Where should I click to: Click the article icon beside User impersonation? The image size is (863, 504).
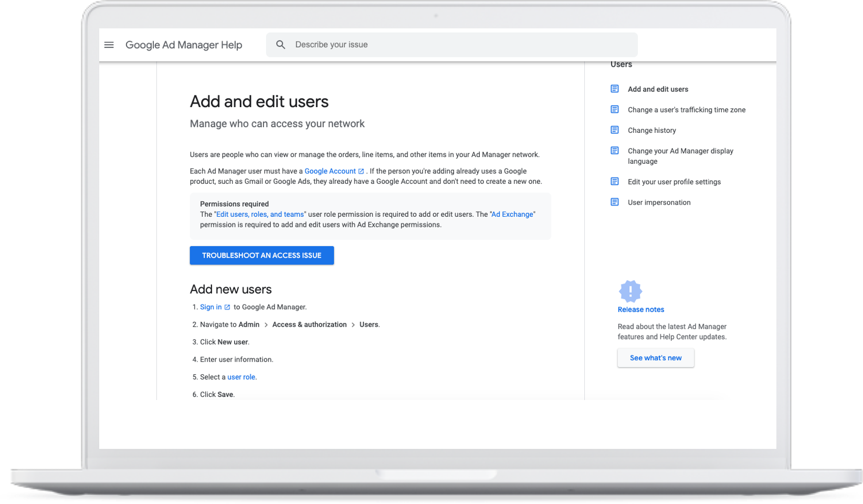point(615,202)
